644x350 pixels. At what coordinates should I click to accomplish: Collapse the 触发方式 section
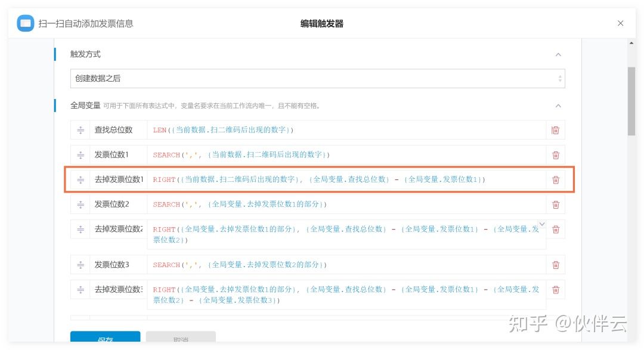(558, 54)
